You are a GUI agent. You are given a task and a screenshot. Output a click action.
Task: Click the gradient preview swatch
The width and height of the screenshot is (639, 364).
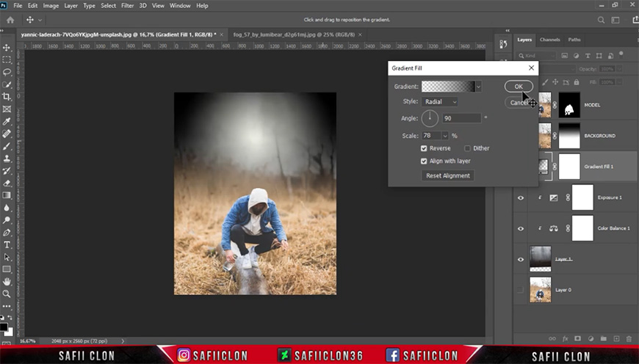point(448,87)
